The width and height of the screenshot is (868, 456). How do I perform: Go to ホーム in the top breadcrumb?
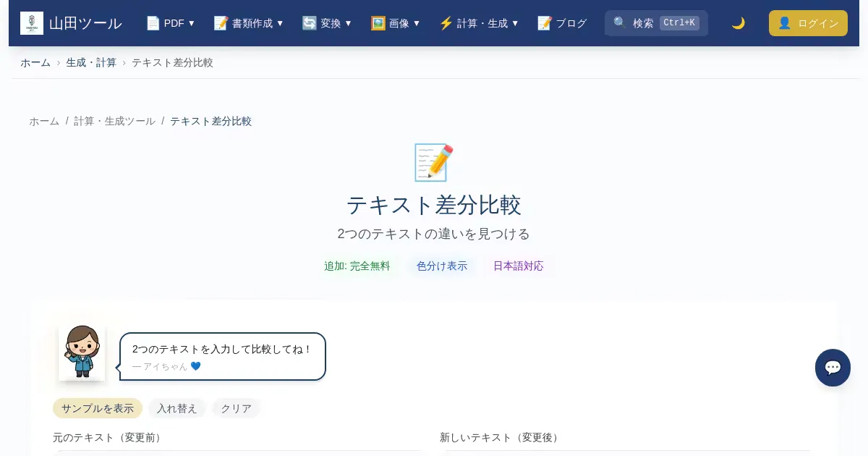click(35, 62)
